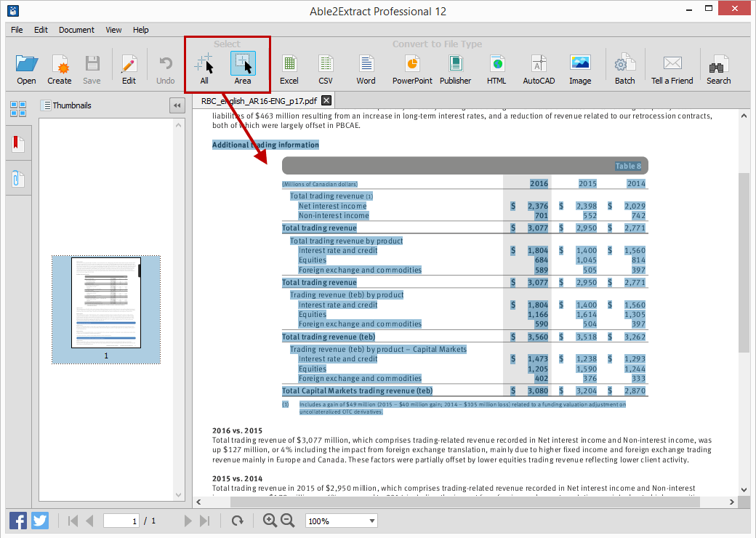
Task: Jump to the last page
Action: pos(205,521)
